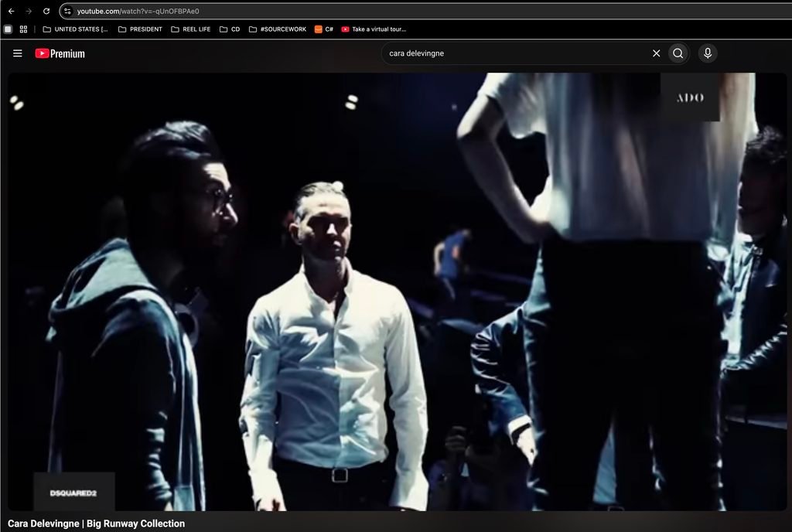
Task: Clear the search query with X
Action: click(656, 53)
